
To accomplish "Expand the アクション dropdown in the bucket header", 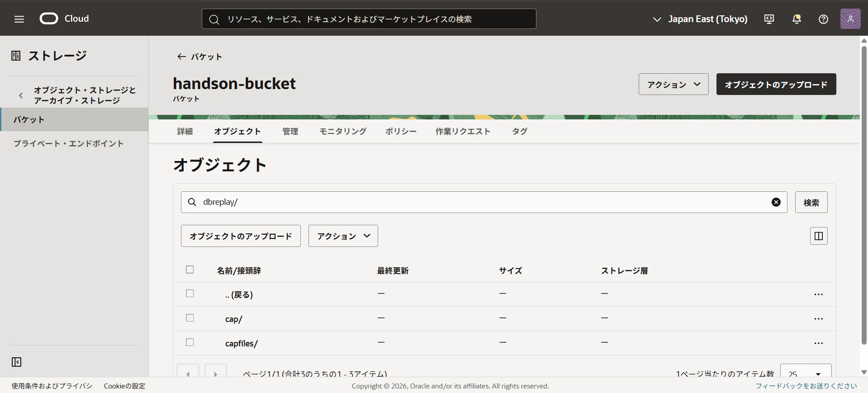I will point(674,84).
